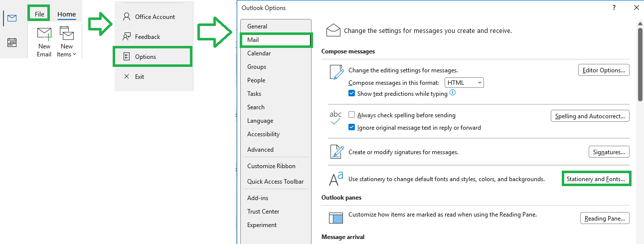Select Calendar category in Outlook Options
The image size is (644, 244).
276,53
